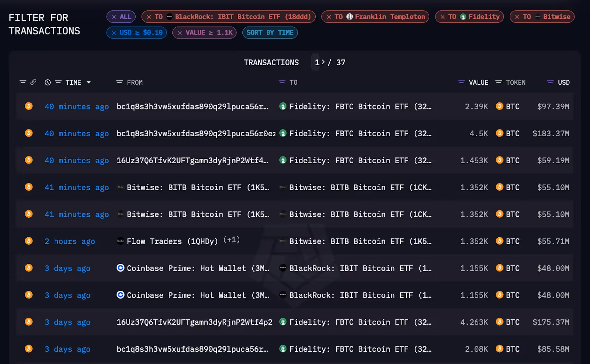The height and width of the screenshot is (364, 590).
Task: Click Bitcoin chain icon of Flow Traders row
Action: pyautogui.click(x=29, y=241)
